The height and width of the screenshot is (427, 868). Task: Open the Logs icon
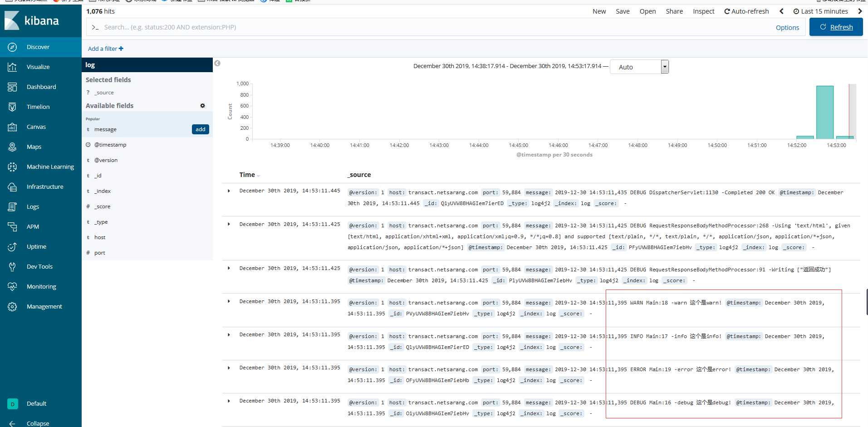(12, 207)
